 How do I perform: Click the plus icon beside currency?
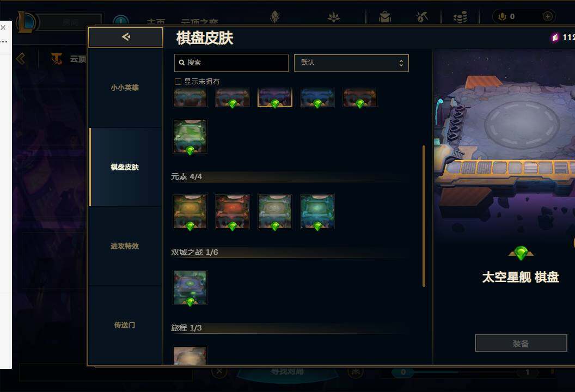[547, 16]
